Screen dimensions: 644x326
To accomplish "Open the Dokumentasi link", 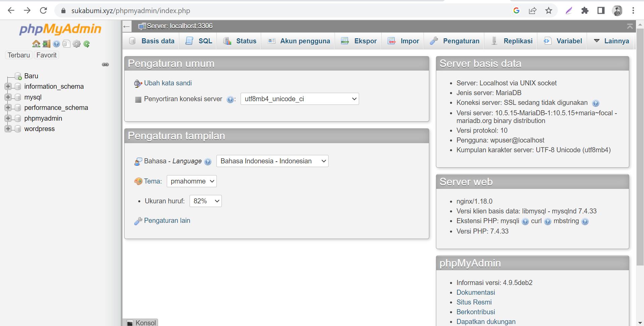I will click(476, 292).
